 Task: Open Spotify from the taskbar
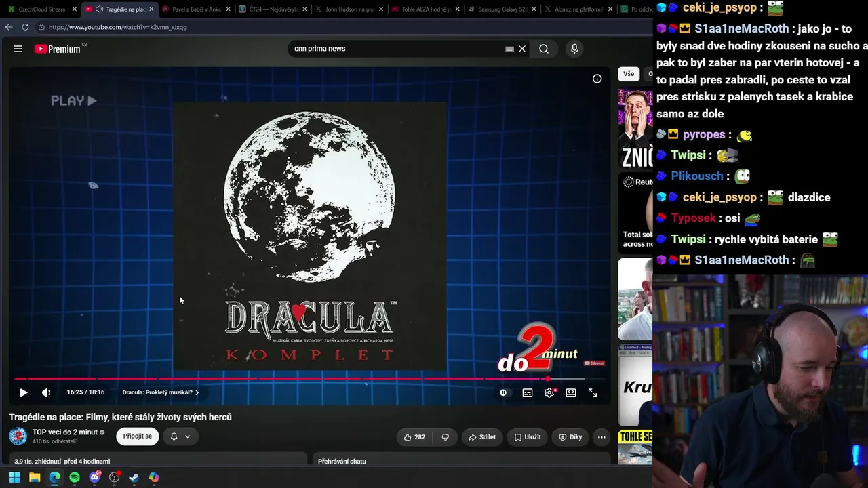coord(75,477)
